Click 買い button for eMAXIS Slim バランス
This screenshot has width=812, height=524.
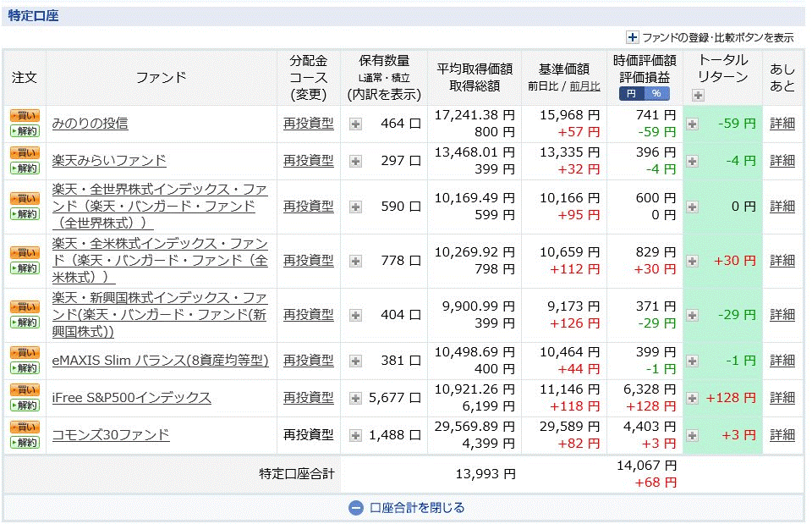point(25,352)
